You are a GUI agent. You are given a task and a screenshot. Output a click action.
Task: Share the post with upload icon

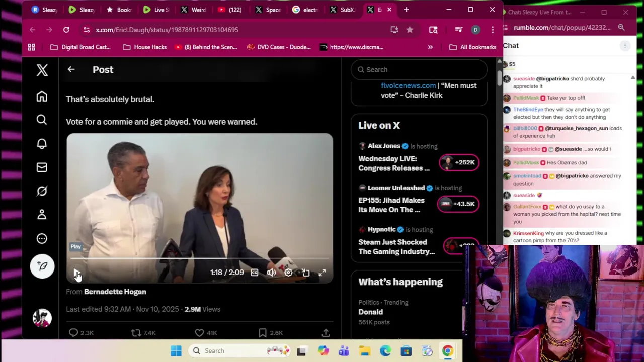coord(326,333)
